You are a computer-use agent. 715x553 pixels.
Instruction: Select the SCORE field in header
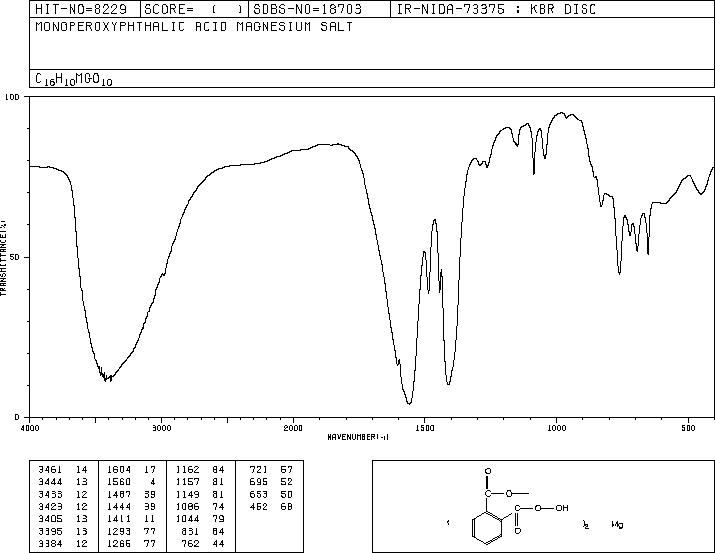click(x=194, y=9)
